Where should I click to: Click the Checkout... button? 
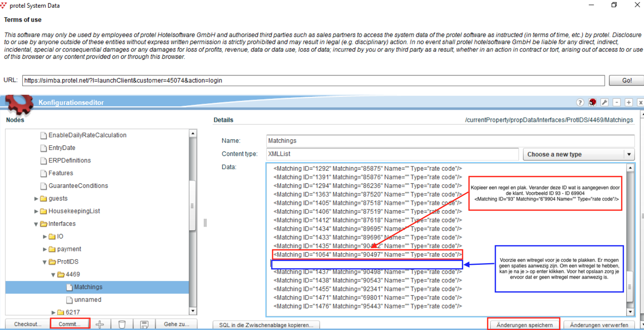(28, 324)
